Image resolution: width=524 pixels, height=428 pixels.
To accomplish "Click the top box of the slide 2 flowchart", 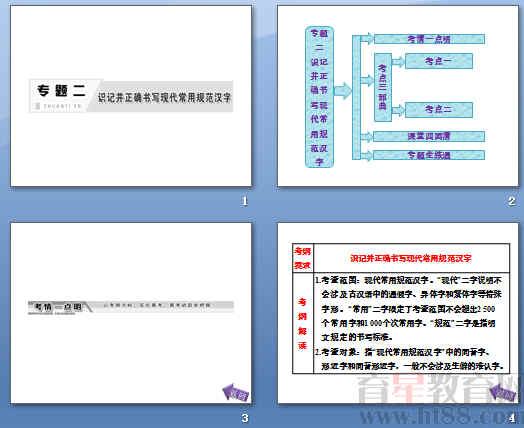I will [429, 39].
